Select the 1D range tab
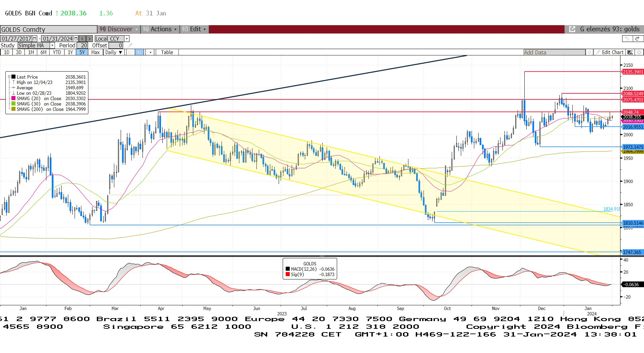The image size is (644, 353). [x=6, y=52]
